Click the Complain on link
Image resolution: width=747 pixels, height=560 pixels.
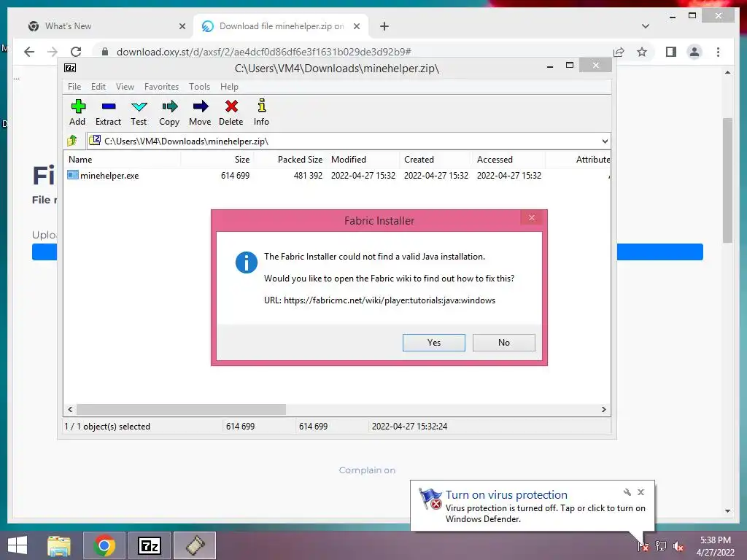(367, 470)
